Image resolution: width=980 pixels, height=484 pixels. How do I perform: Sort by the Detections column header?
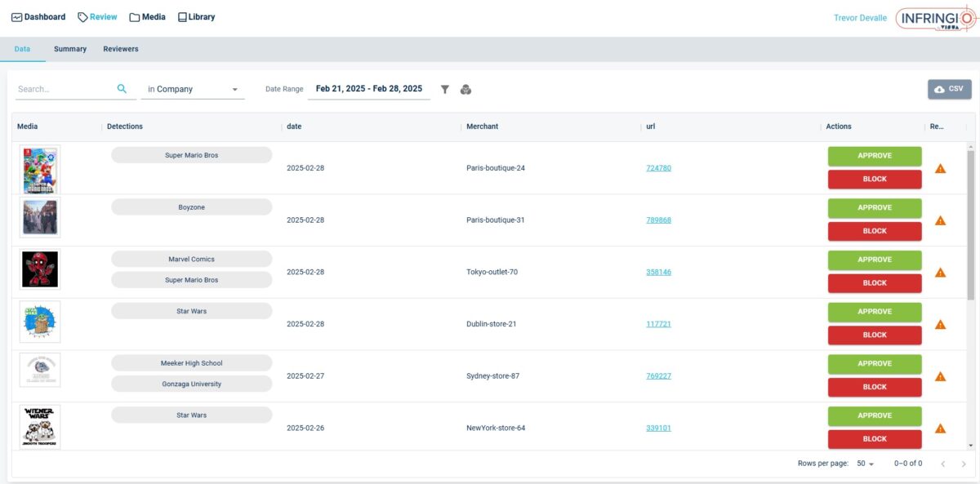(x=125, y=127)
